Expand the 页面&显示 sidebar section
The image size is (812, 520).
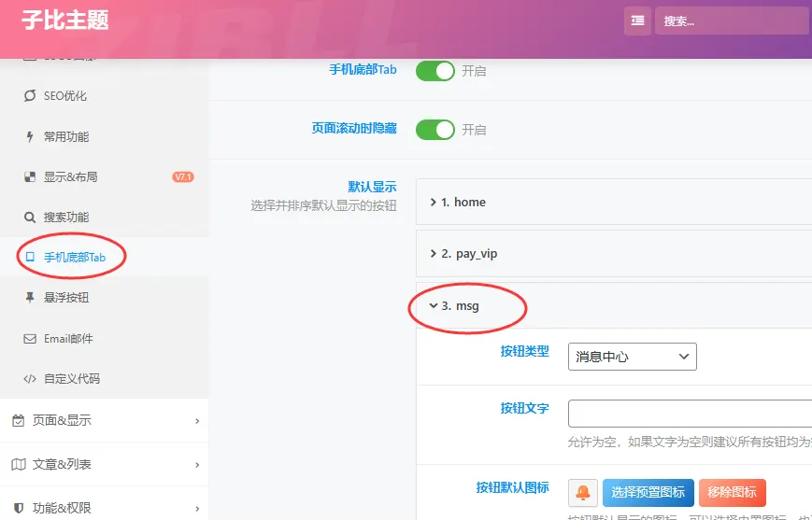click(x=104, y=421)
